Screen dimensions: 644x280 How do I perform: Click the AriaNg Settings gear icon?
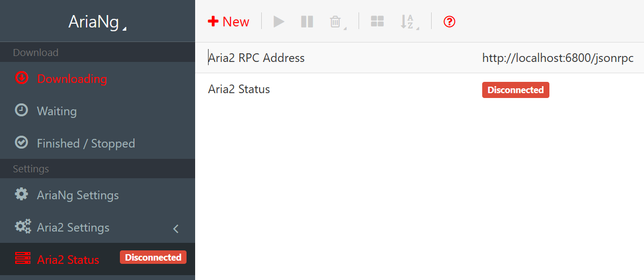point(22,194)
